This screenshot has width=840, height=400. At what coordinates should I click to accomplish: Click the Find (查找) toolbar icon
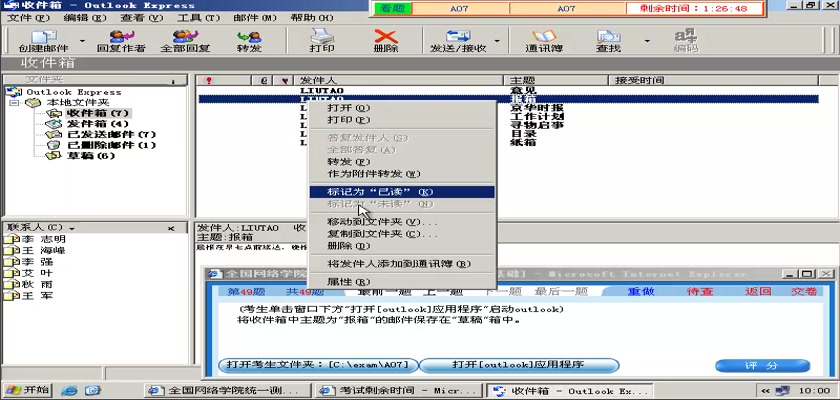pyautogui.click(x=609, y=41)
